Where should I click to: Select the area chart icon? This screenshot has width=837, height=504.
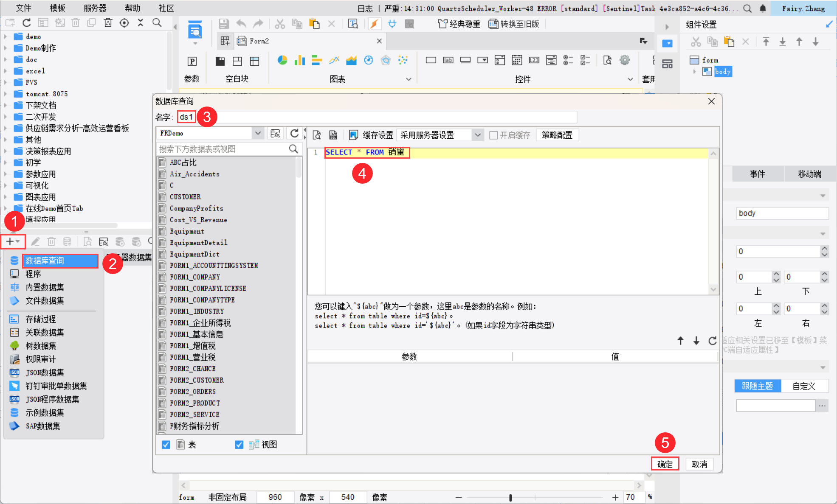click(351, 60)
